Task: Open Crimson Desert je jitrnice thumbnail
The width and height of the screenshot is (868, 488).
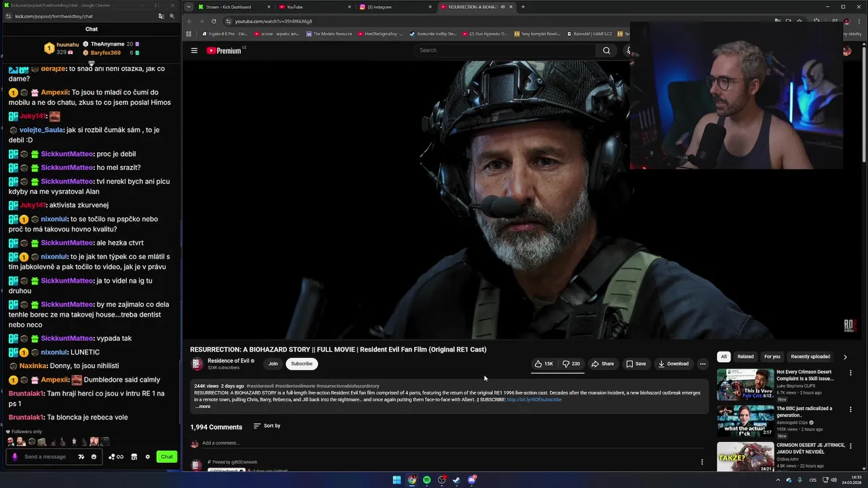Action: [x=745, y=457]
